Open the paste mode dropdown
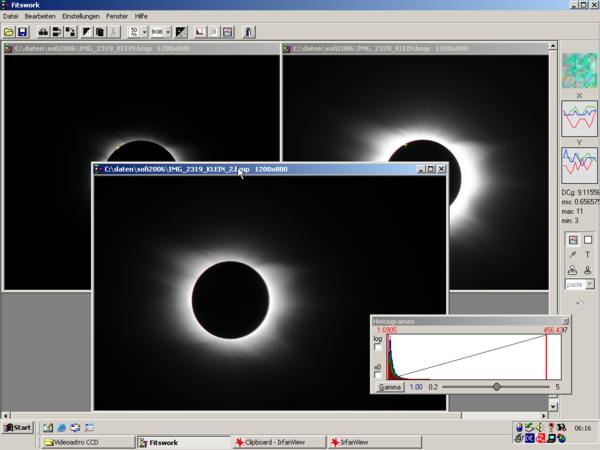 click(590, 285)
